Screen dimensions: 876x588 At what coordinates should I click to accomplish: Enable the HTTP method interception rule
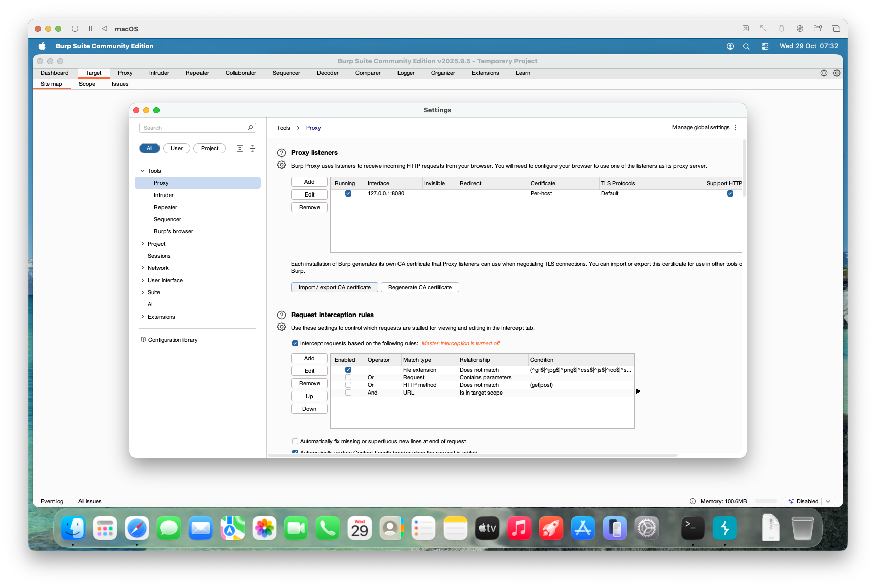pyautogui.click(x=348, y=385)
